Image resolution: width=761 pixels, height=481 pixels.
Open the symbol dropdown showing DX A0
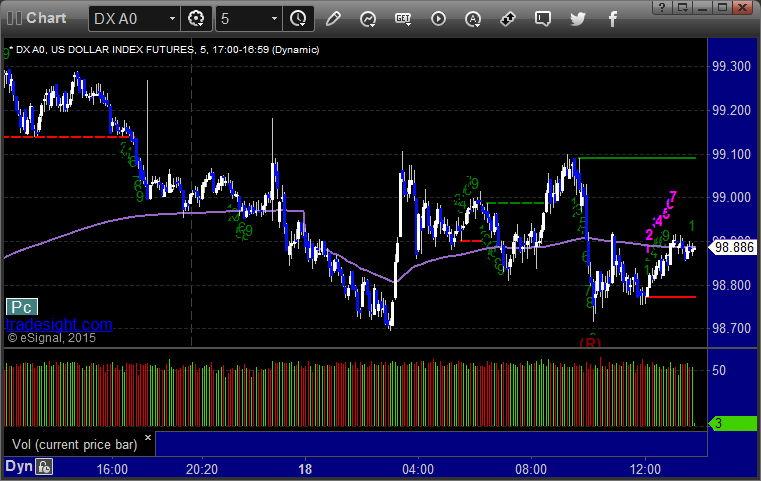[x=134, y=19]
